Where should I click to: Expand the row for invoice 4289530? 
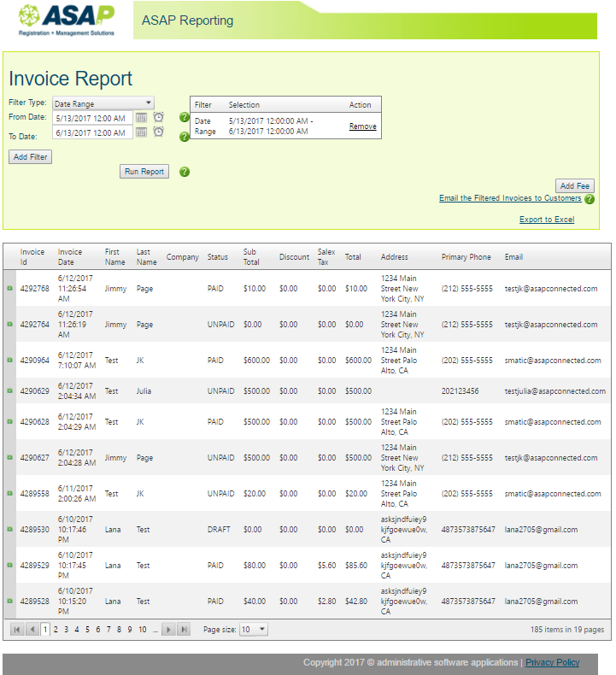pos(9,530)
